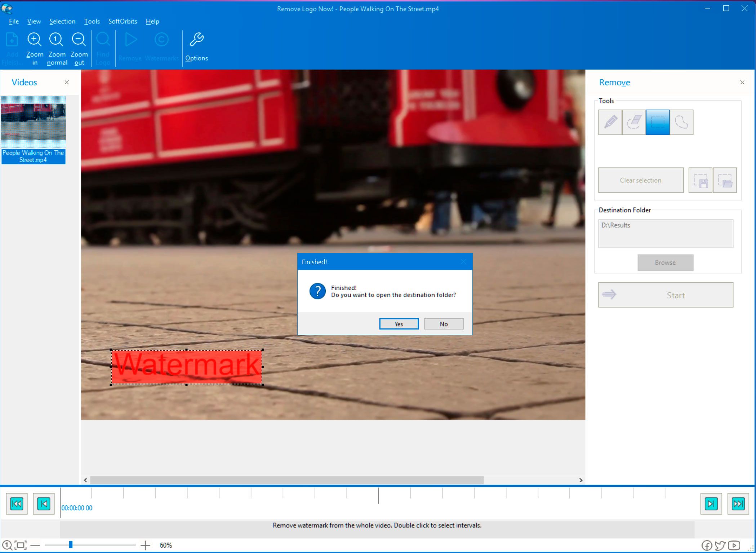
Task: Click the D:\Results destination folder input
Action: click(666, 232)
